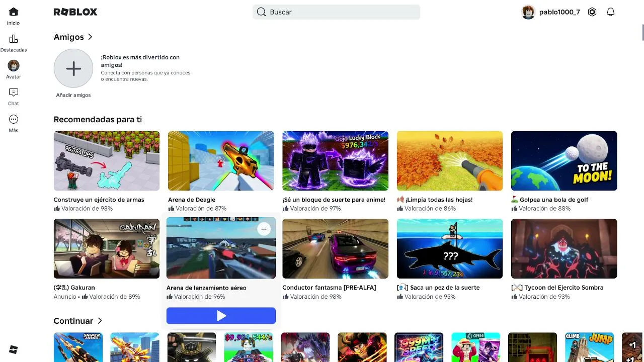Screen dimensions: 644x362
Task: Open the $9,924,544/s game in Continuar
Action: point(249,347)
